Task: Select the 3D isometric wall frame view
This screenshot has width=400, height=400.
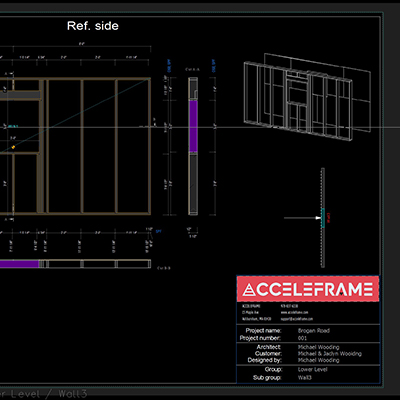Action: point(307,97)
